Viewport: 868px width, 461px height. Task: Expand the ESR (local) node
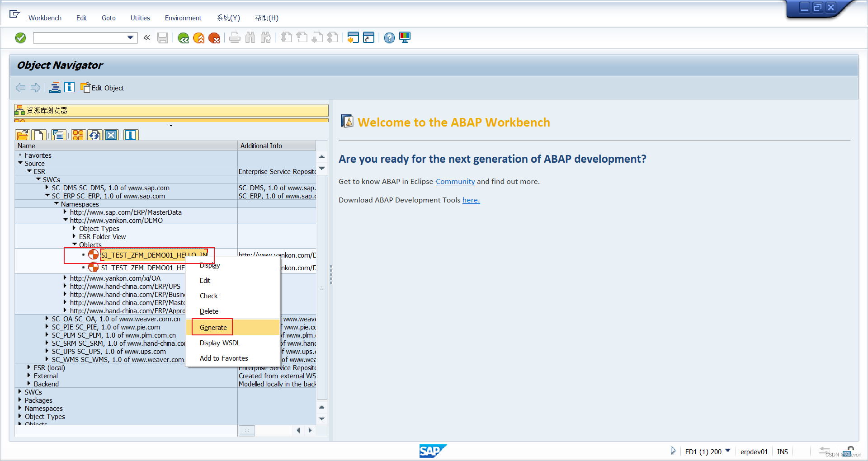tap(29, 367)
